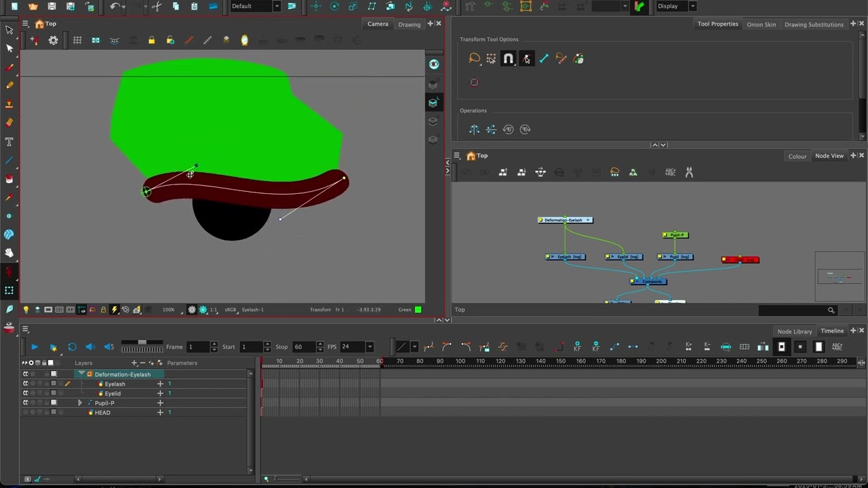Click the Undo arrow icon
This screenshot has height=488, width=868.
[115, 6]
